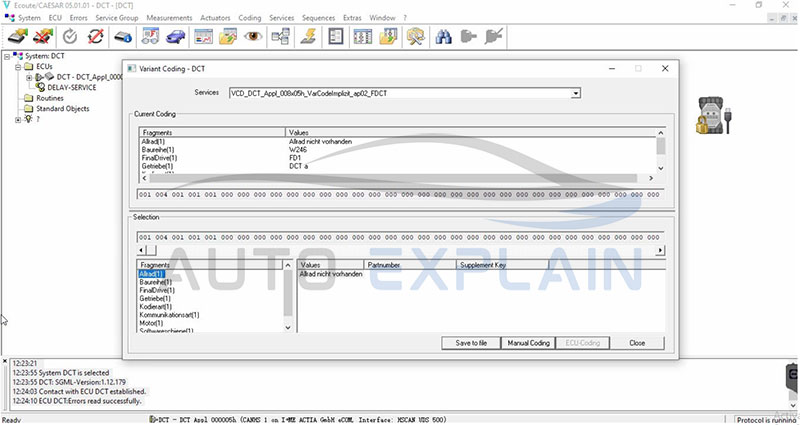Click the Supplement Key column header
Image resolution: width=800 pixels, height=425 pixels.
point(503,265)
